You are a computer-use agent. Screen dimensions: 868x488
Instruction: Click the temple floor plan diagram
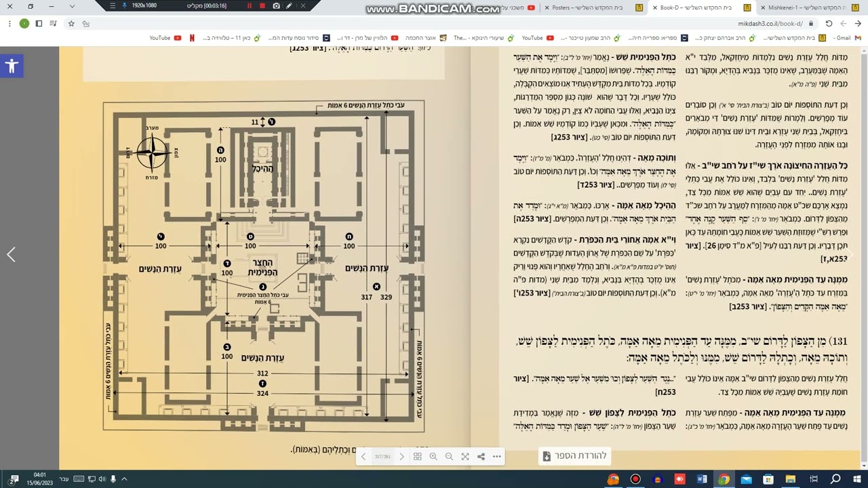point(263,265)
